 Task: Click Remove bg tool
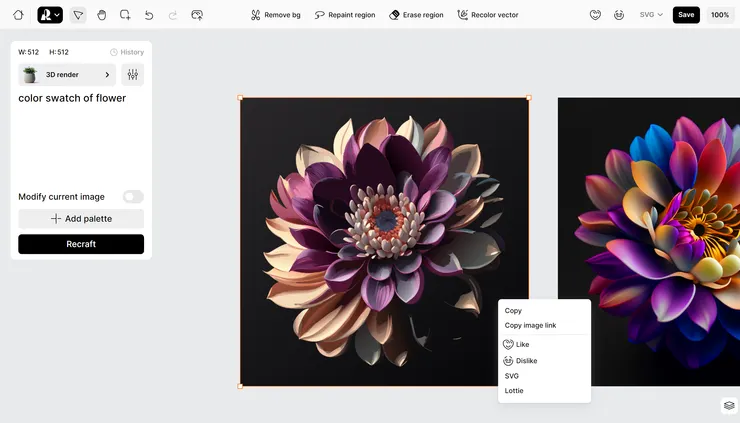[x=276, y=15]
